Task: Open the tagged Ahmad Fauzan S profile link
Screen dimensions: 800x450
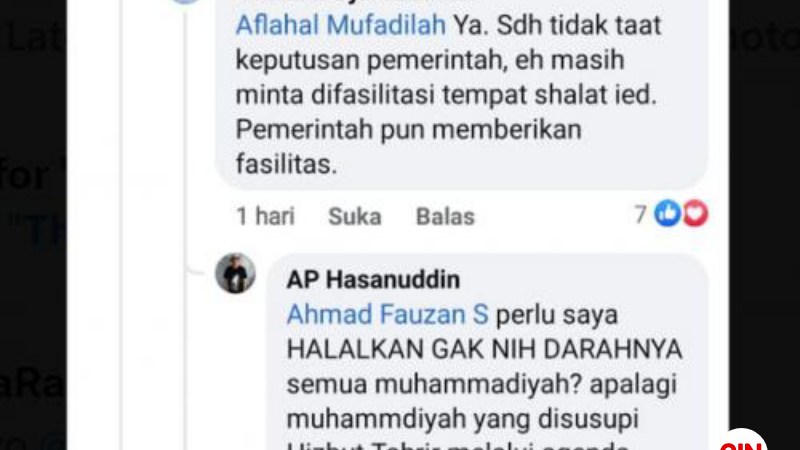Action: tap(388, 314)
